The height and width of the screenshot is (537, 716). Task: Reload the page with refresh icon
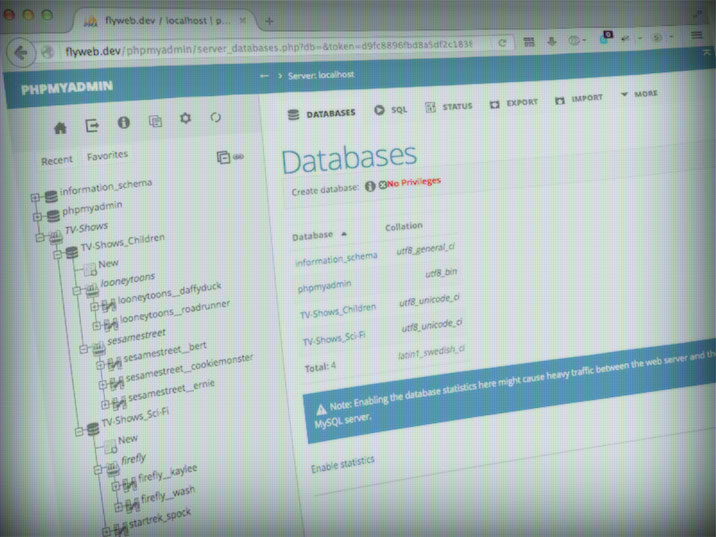[502, 43]
